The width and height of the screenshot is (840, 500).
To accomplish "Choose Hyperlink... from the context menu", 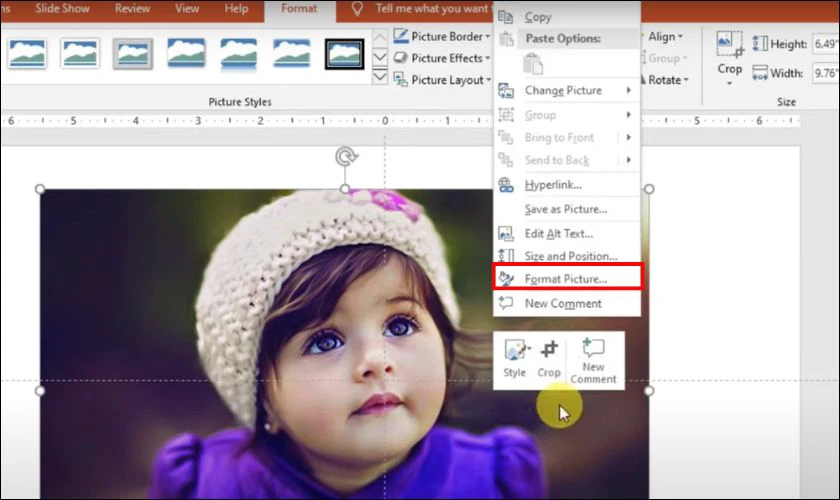I will pyautogui.click(x=566, y=185).
